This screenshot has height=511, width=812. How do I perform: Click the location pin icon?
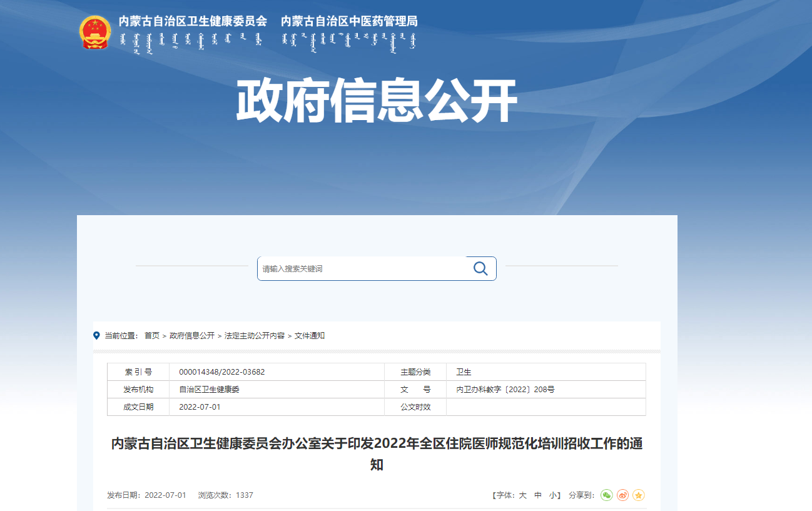pyautogui.click(x=96, y=335)
